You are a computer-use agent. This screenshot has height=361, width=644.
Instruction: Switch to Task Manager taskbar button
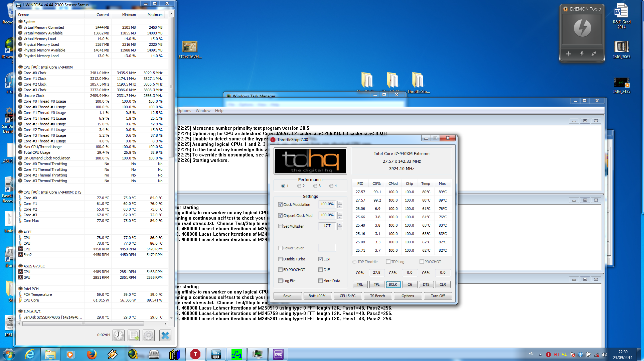click(258, 354)
